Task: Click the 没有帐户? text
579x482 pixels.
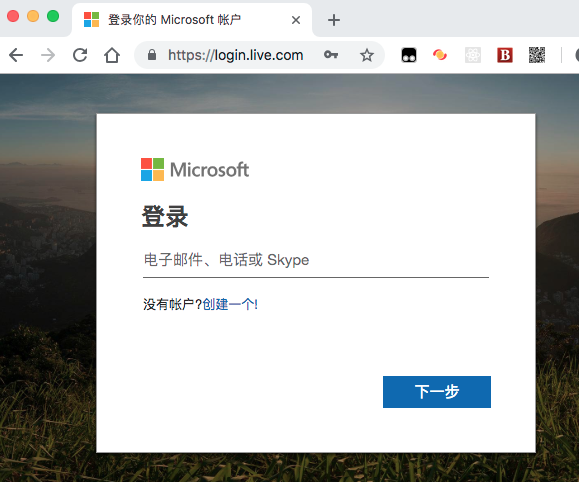Action: tap(173, 304)
